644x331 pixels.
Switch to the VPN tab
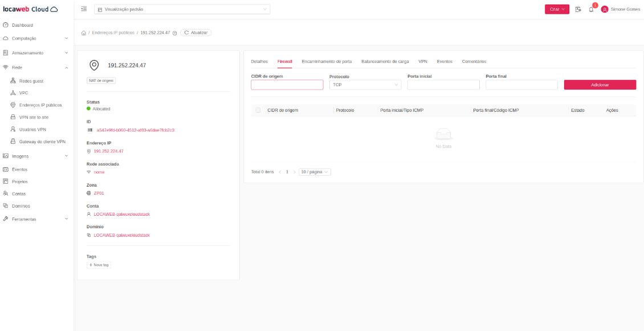point(423,61)
